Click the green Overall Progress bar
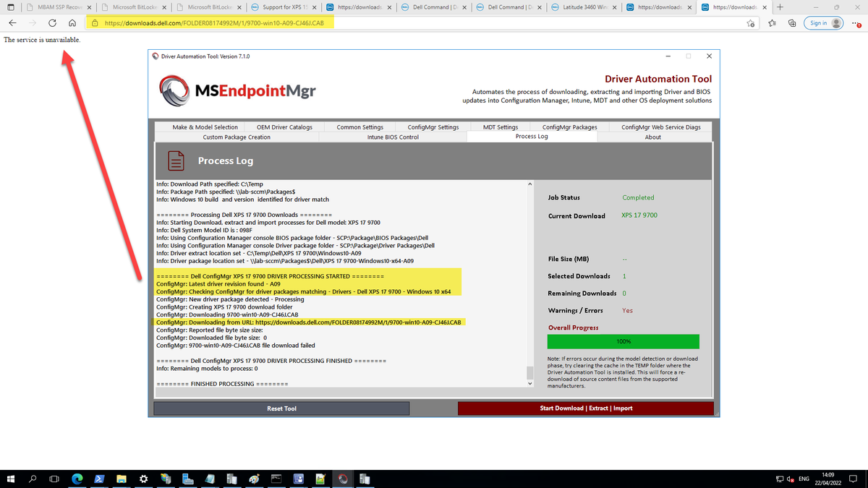 point(624,341)
